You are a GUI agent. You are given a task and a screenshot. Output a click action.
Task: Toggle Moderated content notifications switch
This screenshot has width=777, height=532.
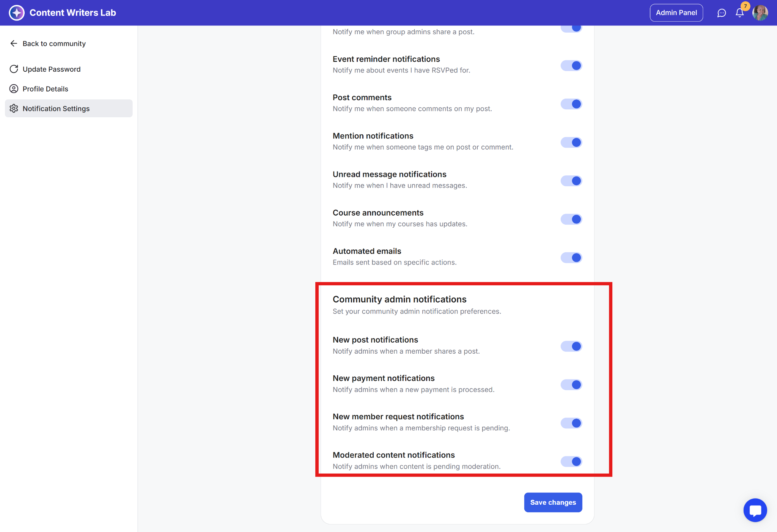(571, 461)
